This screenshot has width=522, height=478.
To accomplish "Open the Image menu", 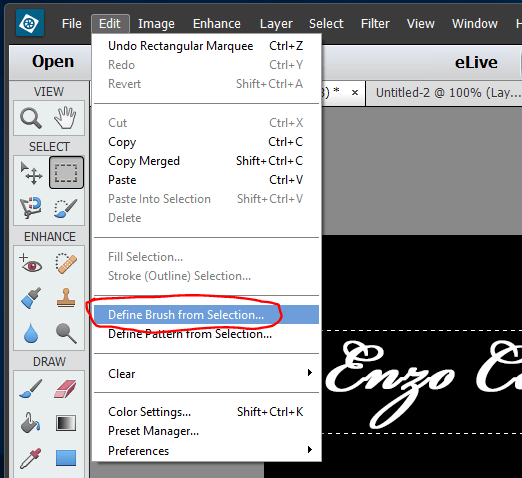I will pos(156,24).
